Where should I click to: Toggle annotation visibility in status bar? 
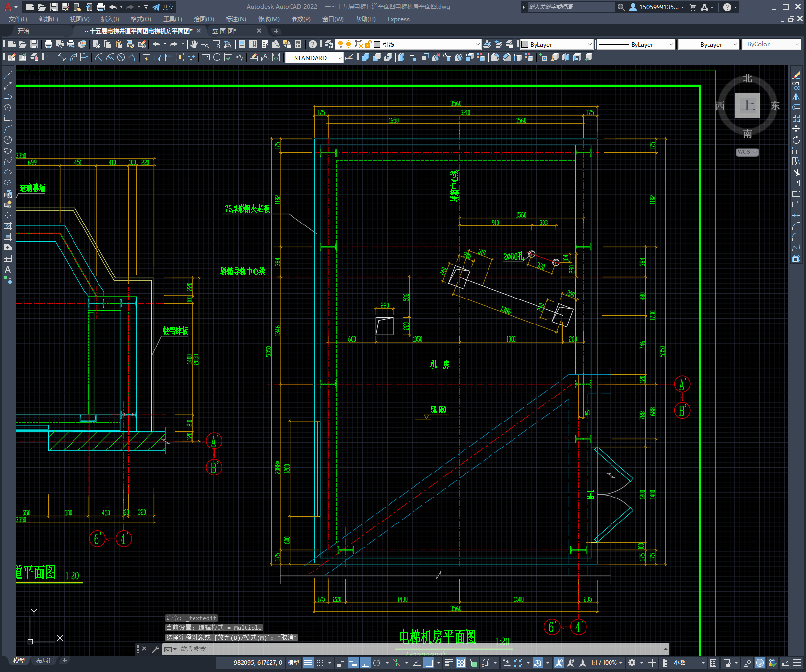coord(559,663)
